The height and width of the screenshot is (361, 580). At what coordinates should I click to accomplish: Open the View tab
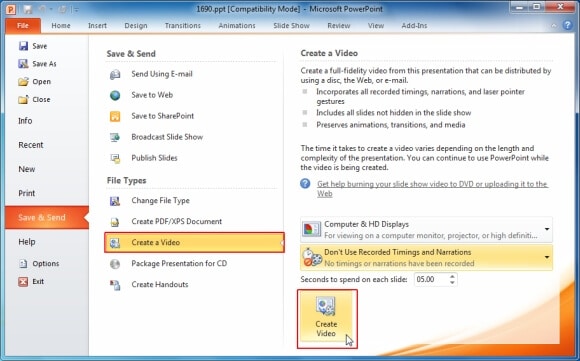[x=376, y=26]
